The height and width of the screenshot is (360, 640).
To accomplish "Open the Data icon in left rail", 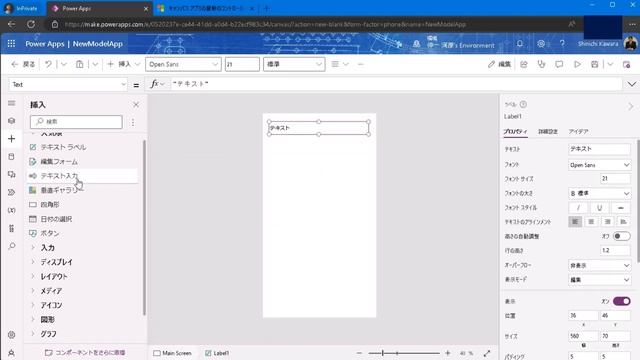I will tap(11, 156).
